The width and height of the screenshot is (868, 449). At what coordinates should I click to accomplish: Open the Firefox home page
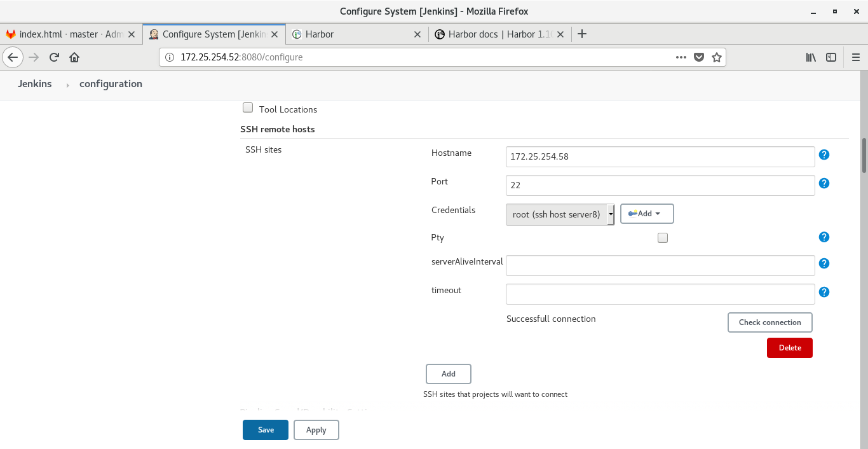(74, 57)
